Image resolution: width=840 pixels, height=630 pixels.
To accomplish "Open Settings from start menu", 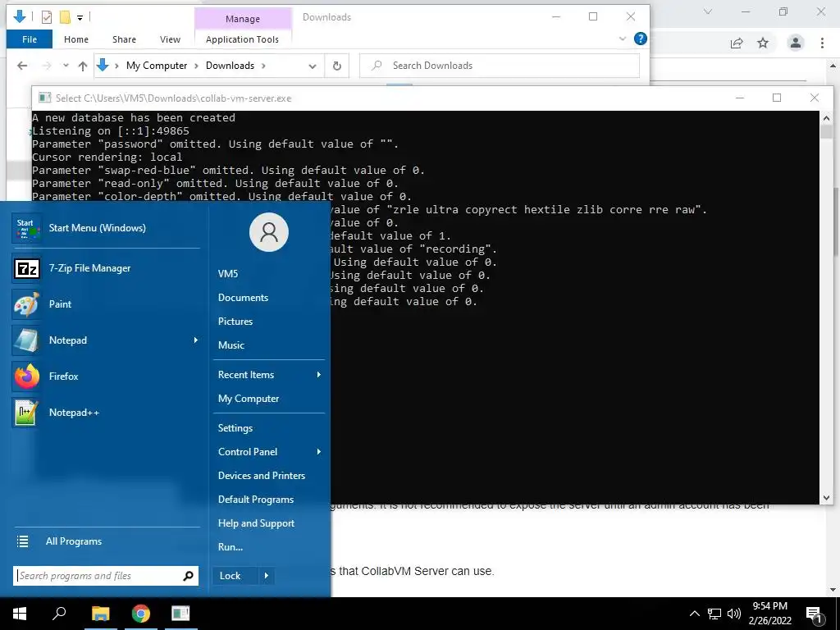I will (235, 428).
